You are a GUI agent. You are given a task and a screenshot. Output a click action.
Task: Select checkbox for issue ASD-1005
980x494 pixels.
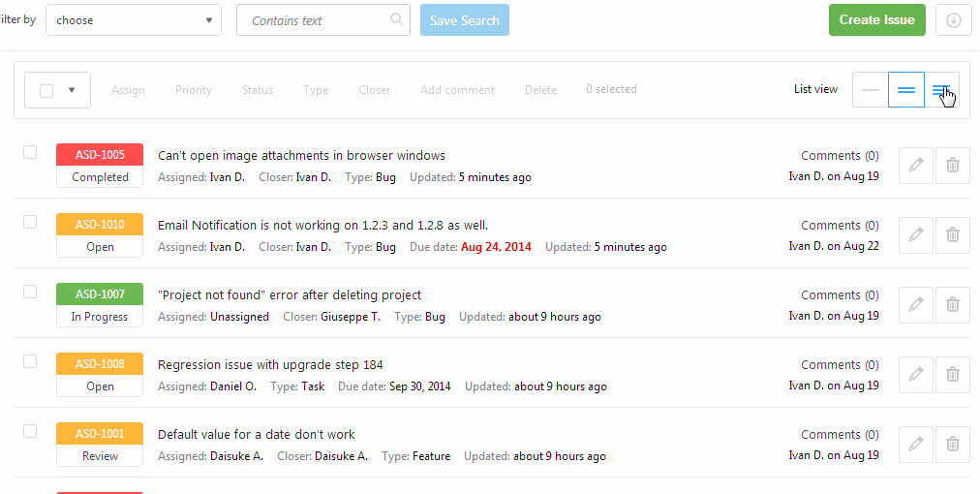click(x=30, y=152)
